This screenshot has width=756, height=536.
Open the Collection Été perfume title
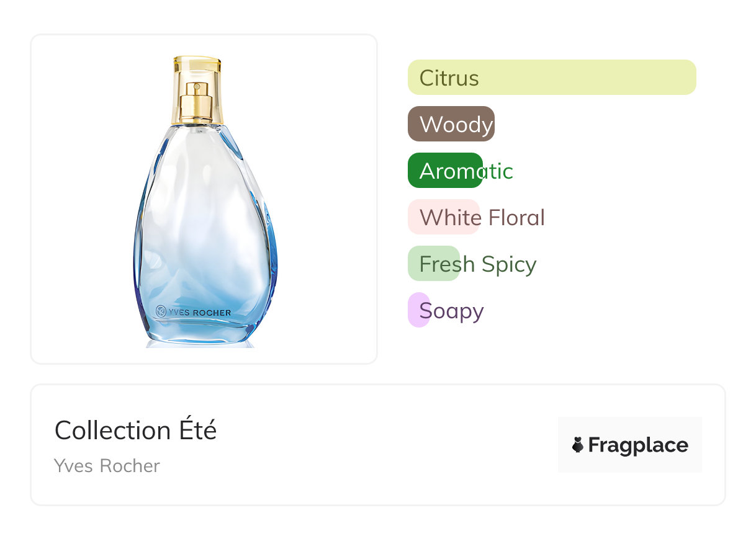point(135,431)
